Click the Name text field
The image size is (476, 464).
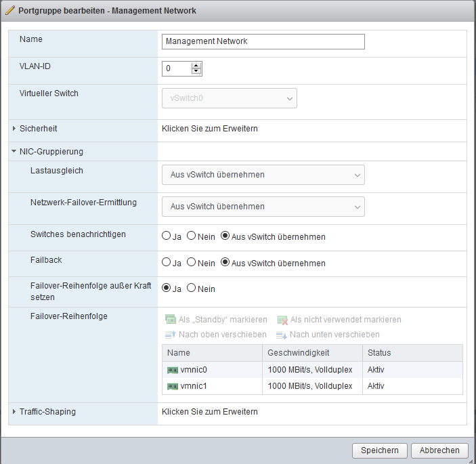pos(263,41)
